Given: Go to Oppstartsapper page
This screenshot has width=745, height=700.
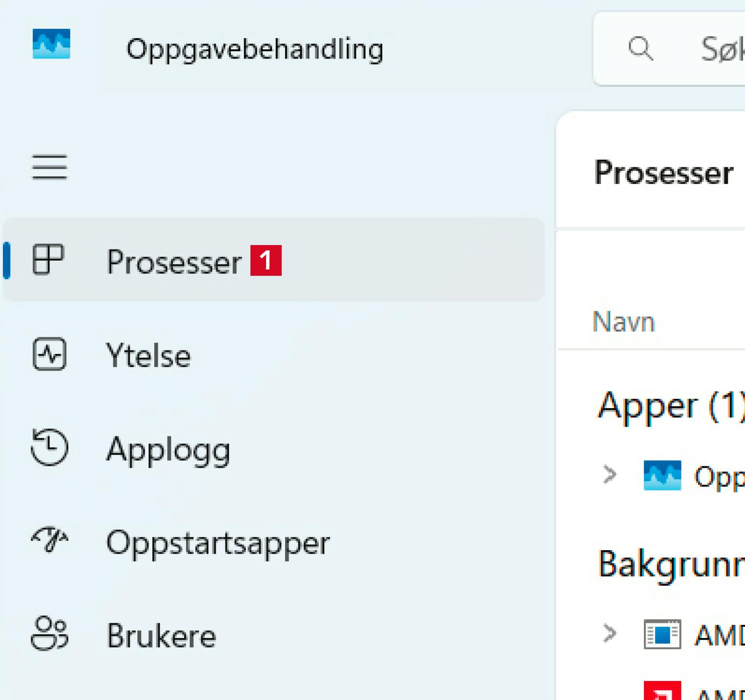Looking at the screenshot, I should pos(218,542).
